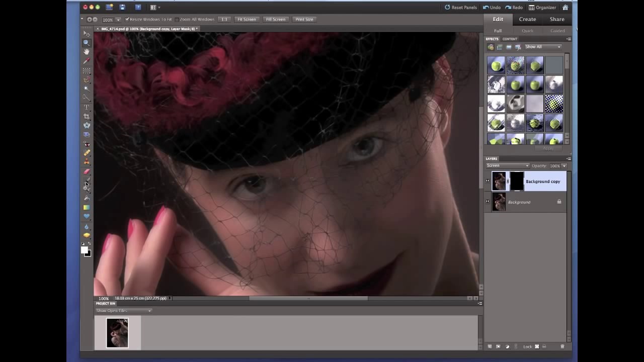The width and height of the screenshot is (644, 362).
Task: Select the Quick Selection tool
Action: [87, 98]
